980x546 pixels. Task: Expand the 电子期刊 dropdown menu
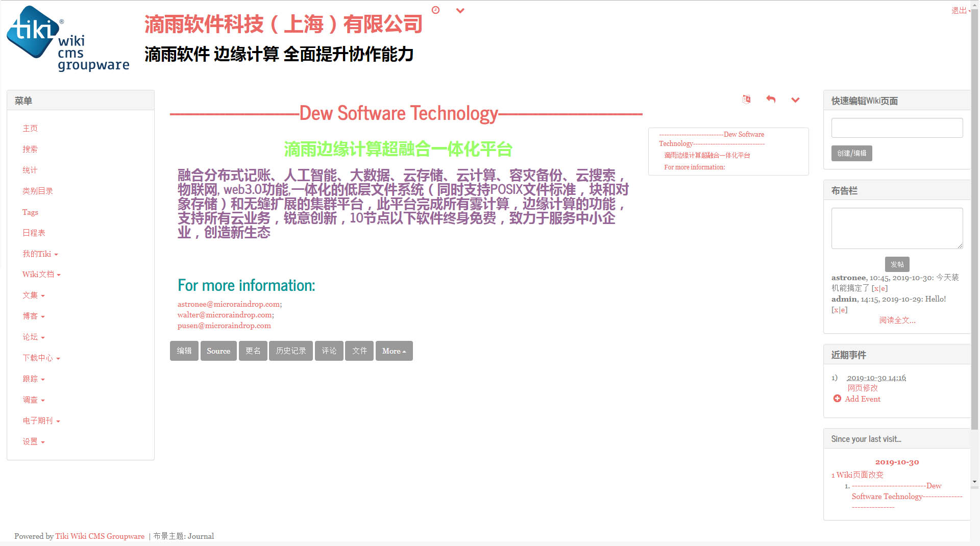41,421
